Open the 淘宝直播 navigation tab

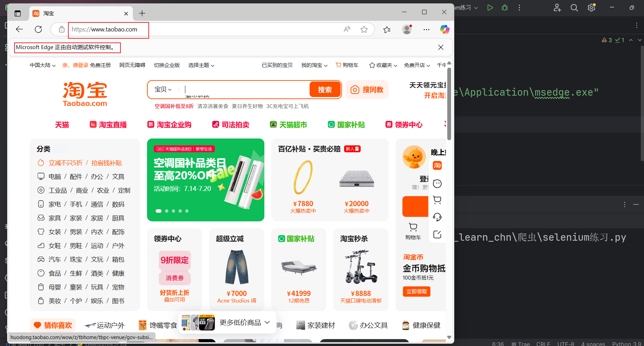pos(108,125)
